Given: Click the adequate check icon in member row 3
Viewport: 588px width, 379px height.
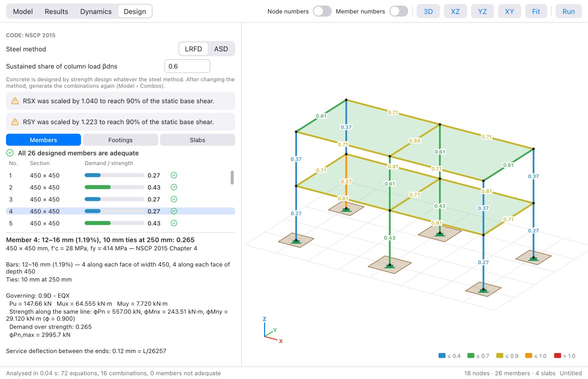Looking at the screenshot, I should 174,199.
